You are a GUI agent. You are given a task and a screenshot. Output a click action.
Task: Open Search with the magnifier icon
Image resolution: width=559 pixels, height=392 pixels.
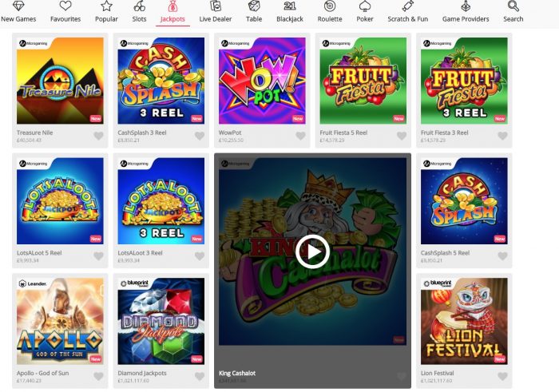pyautogui.click(x=513, y=12)
